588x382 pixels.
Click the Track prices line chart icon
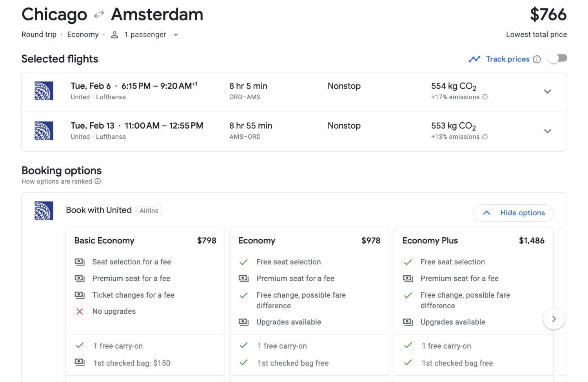(x=474, y=59)
